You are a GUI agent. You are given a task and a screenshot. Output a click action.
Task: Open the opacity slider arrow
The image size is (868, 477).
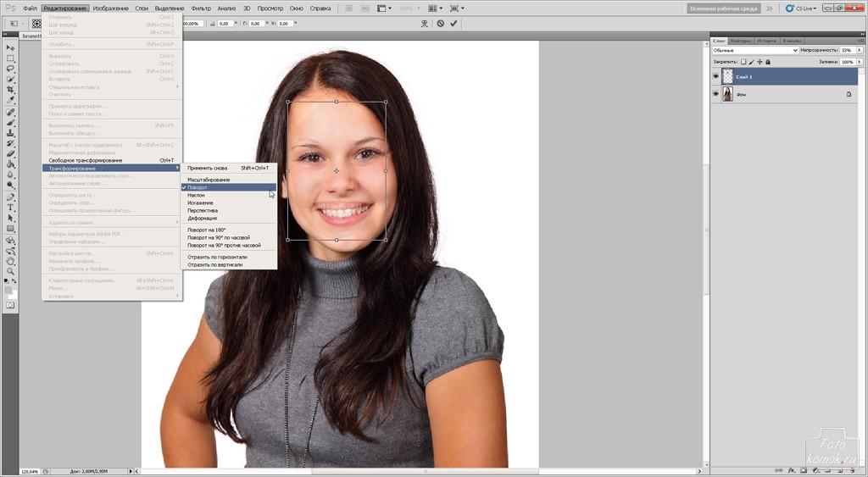tap(860, 50)
